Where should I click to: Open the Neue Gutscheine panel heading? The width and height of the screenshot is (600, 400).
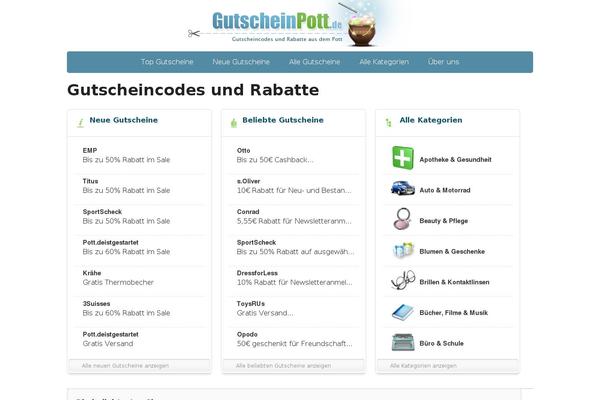coord(124,120)
